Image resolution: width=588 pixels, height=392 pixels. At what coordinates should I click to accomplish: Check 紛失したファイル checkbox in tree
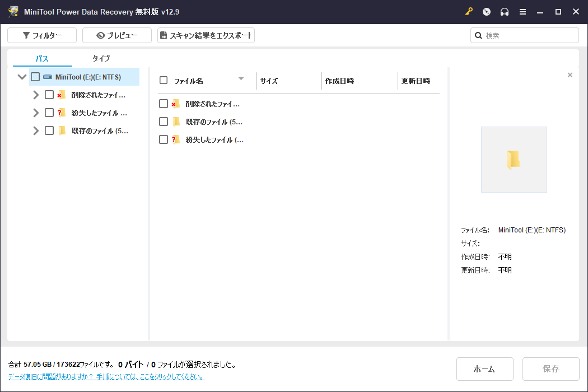click(49, 113)
